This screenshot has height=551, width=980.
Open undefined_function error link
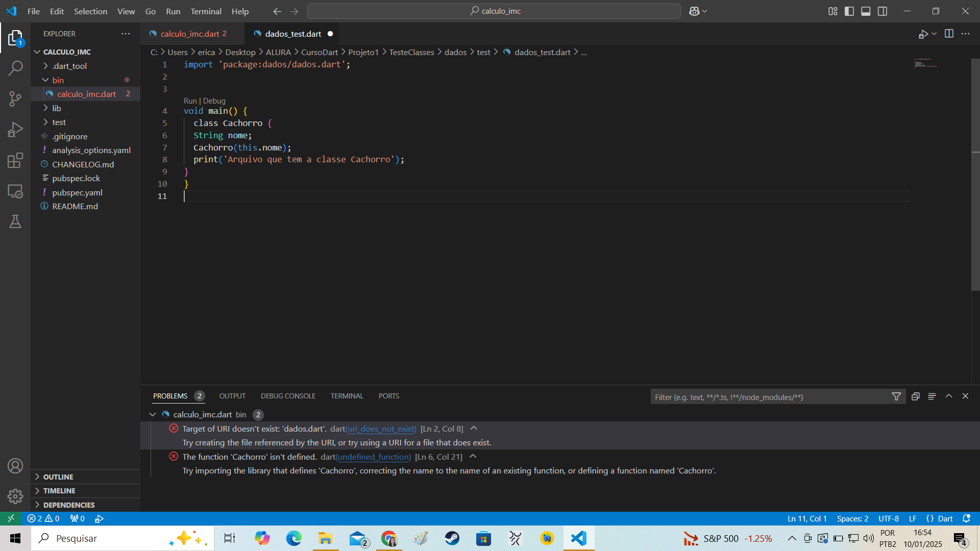pyautogui.click(x=373, y=457)
